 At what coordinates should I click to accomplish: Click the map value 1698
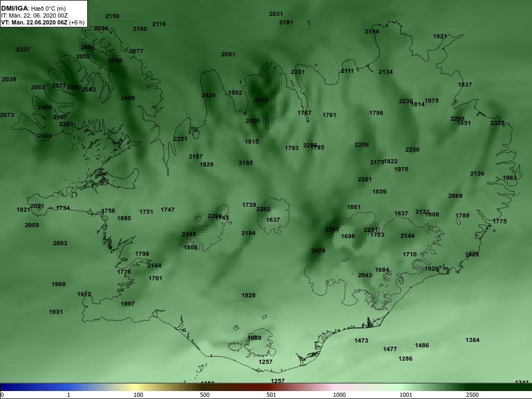pos(348,237)
